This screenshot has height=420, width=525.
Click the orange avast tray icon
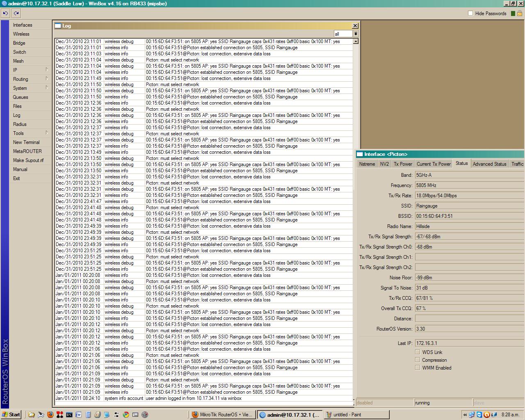click(487, 415)
